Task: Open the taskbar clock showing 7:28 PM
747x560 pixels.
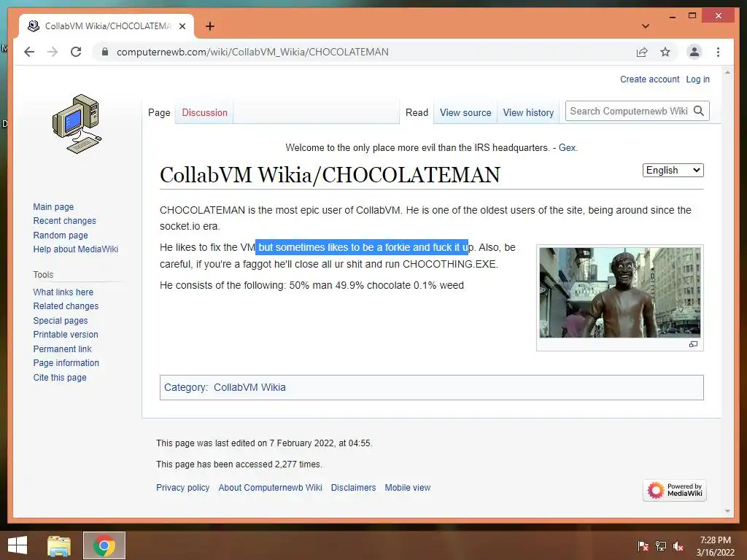Action: [715, 546]
